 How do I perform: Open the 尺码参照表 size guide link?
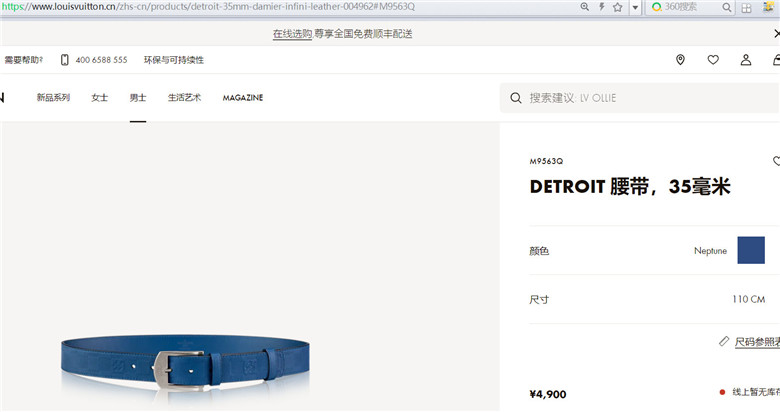click(757, 342)
